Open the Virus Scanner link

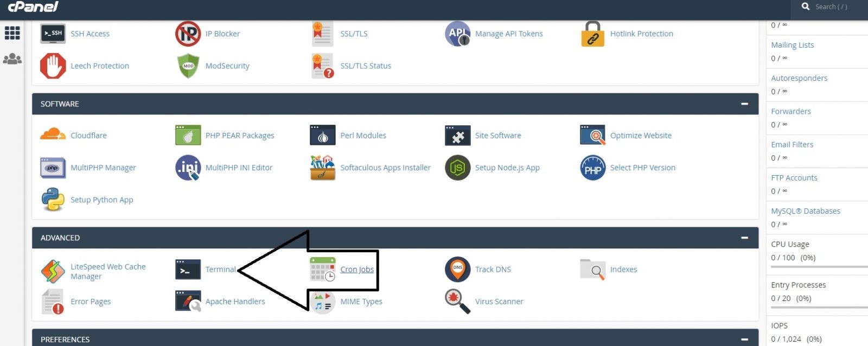coord(499,302)
